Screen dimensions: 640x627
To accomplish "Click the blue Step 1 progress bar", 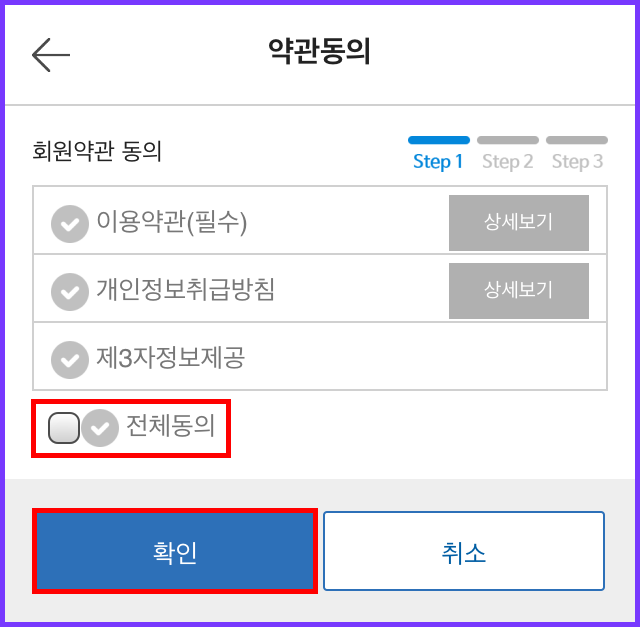I will click(x=438, y=141).
